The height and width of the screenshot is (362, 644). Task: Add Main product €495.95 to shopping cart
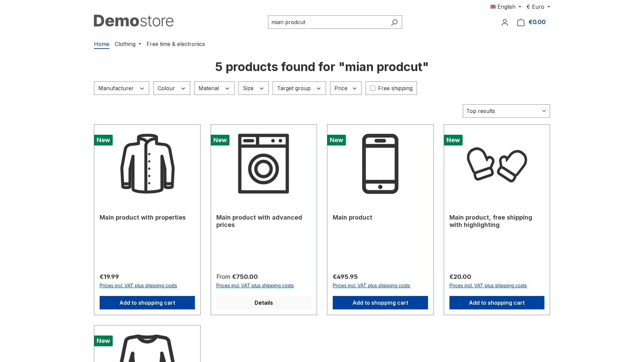(380, 303)
